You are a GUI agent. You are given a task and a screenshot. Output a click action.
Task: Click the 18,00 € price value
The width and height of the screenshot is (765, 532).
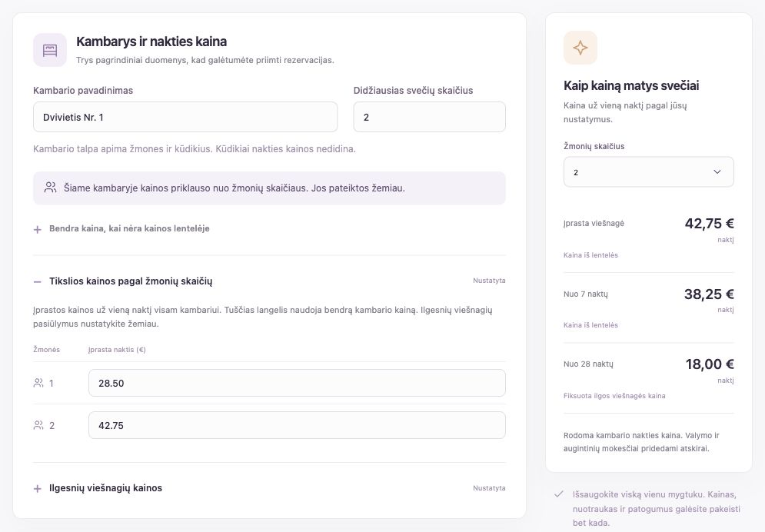(x=710, y=364)
